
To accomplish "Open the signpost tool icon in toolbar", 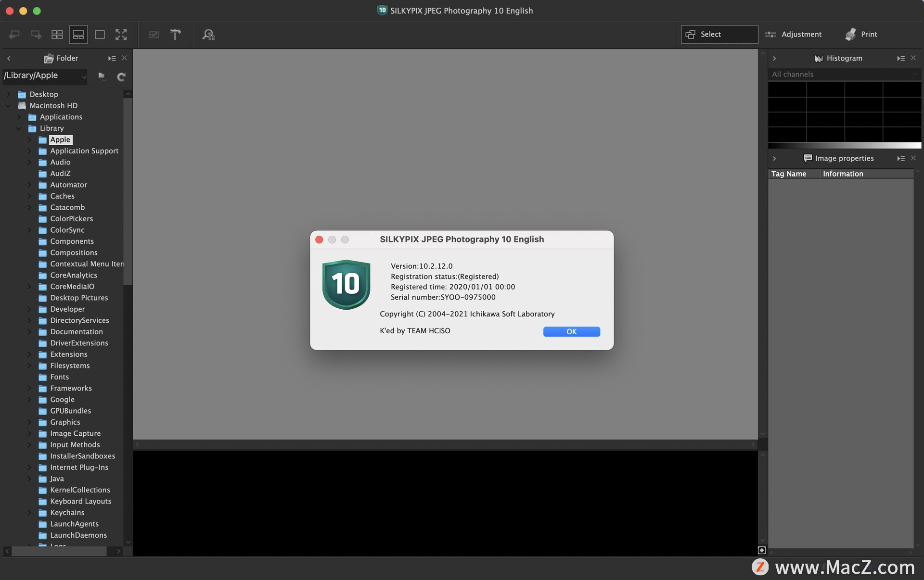I will [176, 34].
